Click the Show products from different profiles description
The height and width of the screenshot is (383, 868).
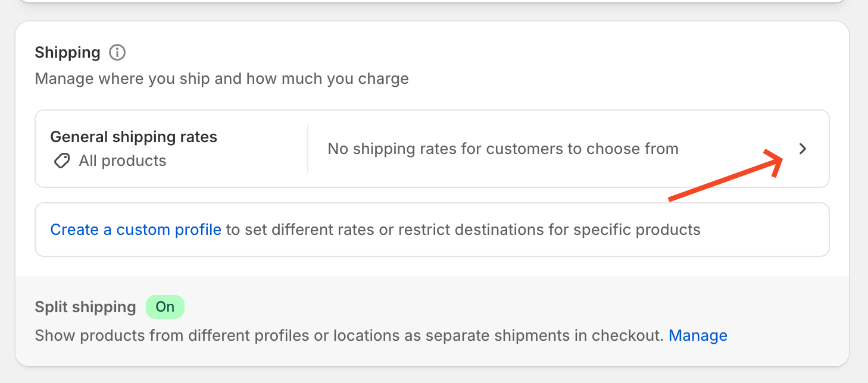(x=349, y=335)
